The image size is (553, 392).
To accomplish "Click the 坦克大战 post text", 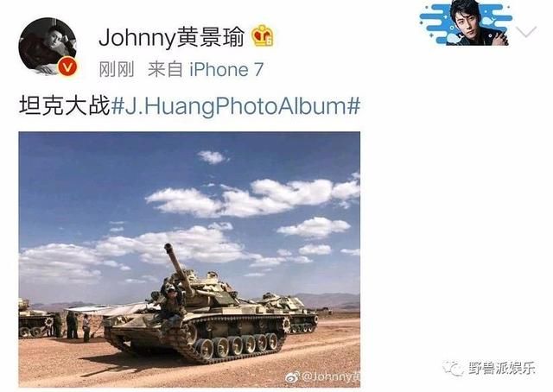I will coord(65,105).
